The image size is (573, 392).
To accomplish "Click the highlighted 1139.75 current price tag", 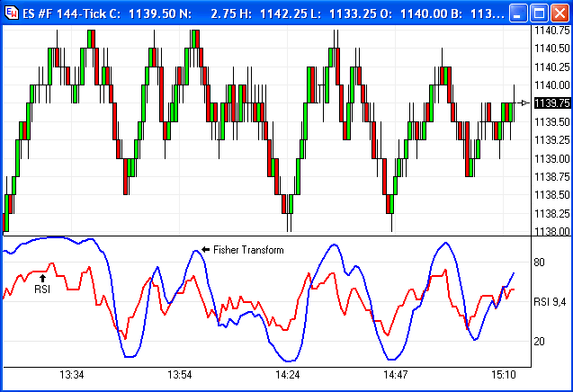I will pos(551,103).
